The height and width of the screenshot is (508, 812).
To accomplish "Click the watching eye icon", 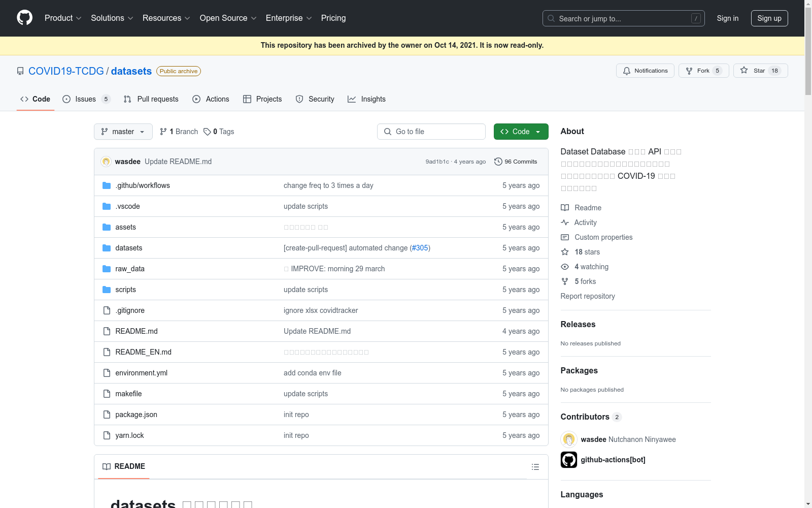I will [x=565, y=267].
